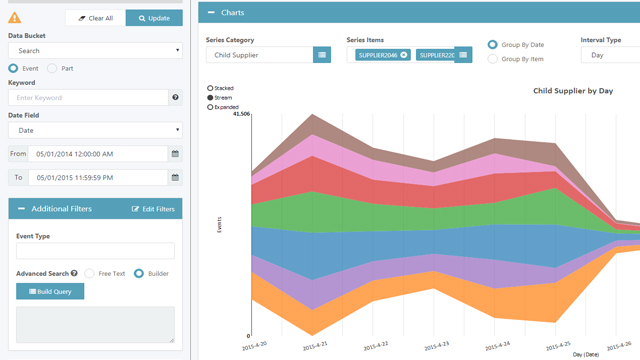Switch chart to Expanded mode
This screenshot has width=640, height=360.
210,107
